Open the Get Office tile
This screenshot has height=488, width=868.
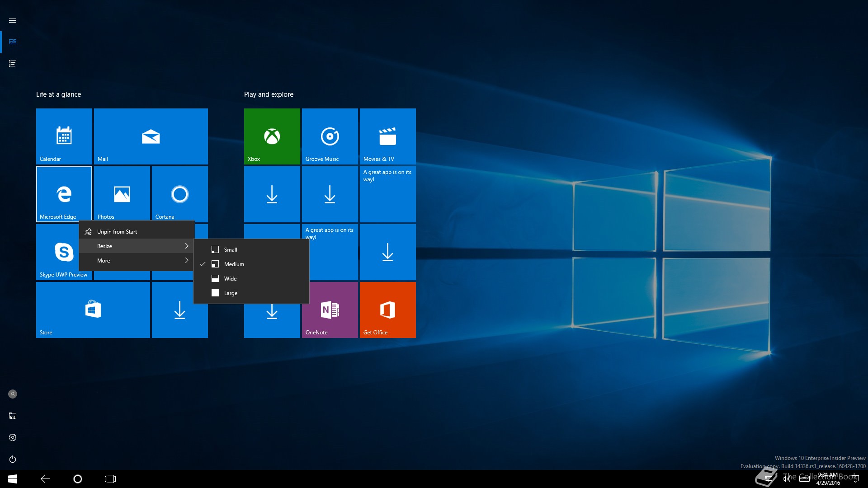pos(388,310)
